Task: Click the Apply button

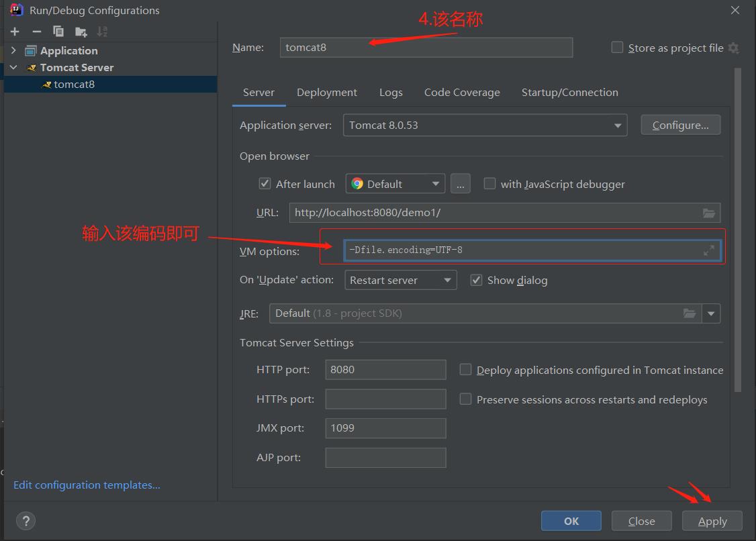Action: (712, 521)
